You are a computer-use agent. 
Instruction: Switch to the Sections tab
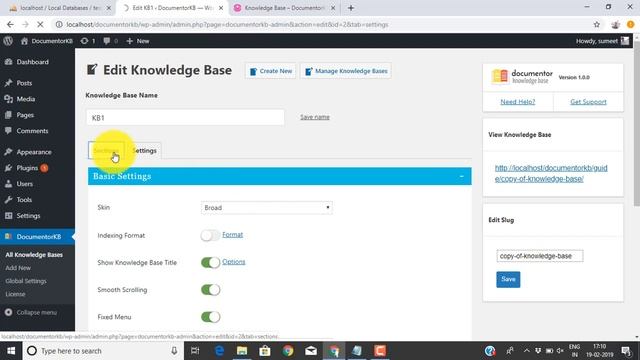click(x=106, y=151)
